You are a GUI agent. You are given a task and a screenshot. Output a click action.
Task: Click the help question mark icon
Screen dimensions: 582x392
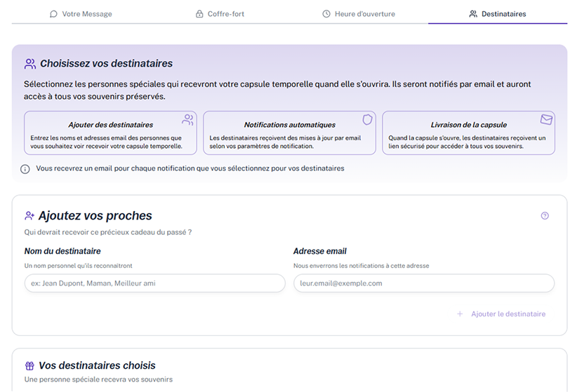point(545,216)
